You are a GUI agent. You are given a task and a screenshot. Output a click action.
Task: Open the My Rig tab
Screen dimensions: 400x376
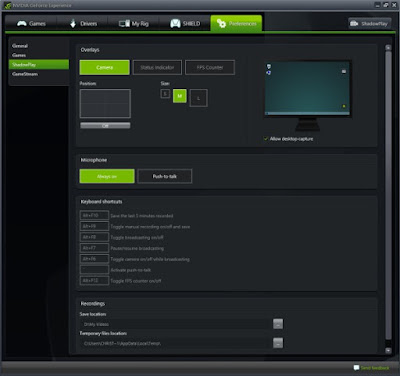(x=134, y=24)
